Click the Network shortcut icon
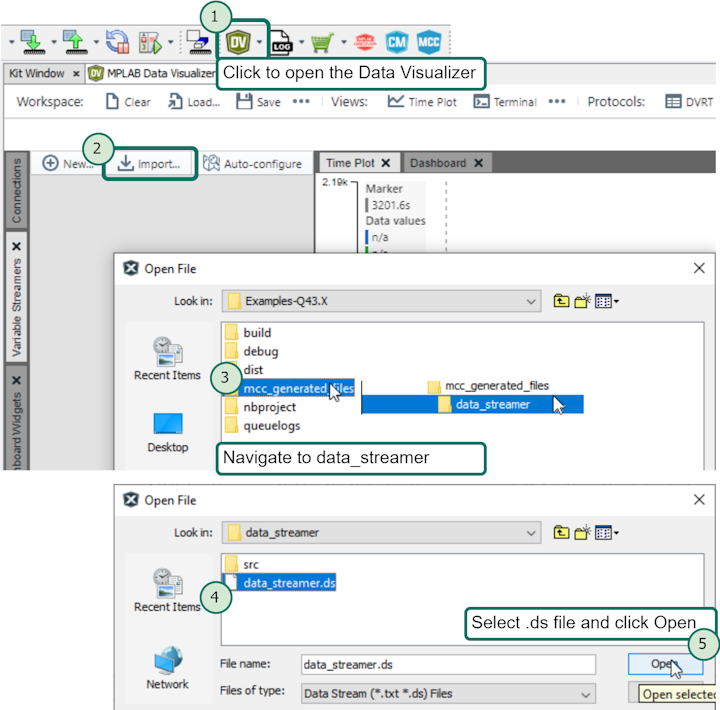The height and width of the screenshot is (710, 720). point(168,667)
